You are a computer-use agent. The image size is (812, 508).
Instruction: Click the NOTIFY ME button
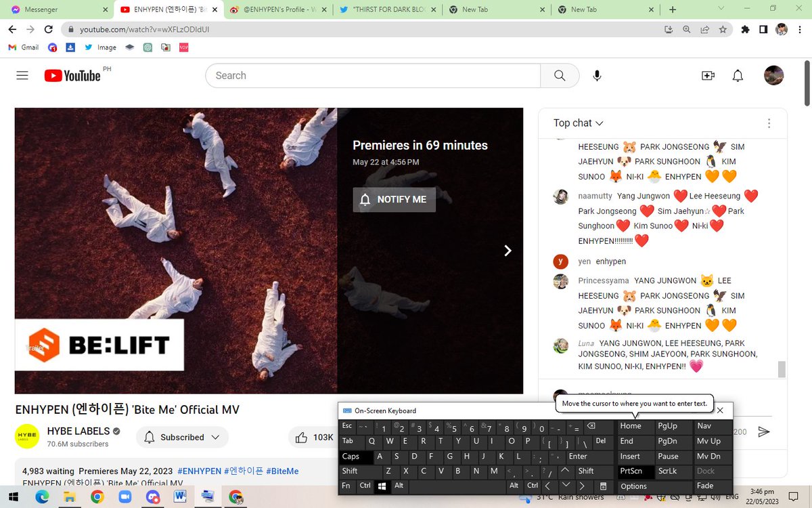click(x=394, y=200)
